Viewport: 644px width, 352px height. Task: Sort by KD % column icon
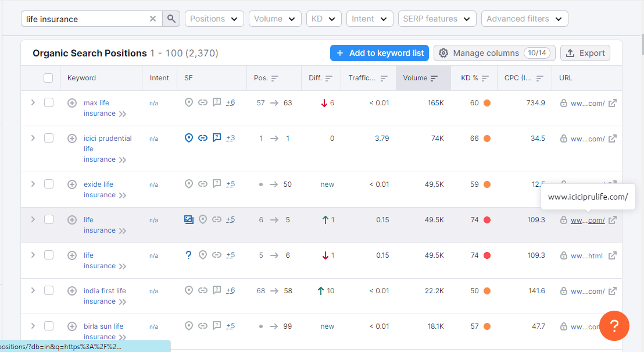[485, 78]
